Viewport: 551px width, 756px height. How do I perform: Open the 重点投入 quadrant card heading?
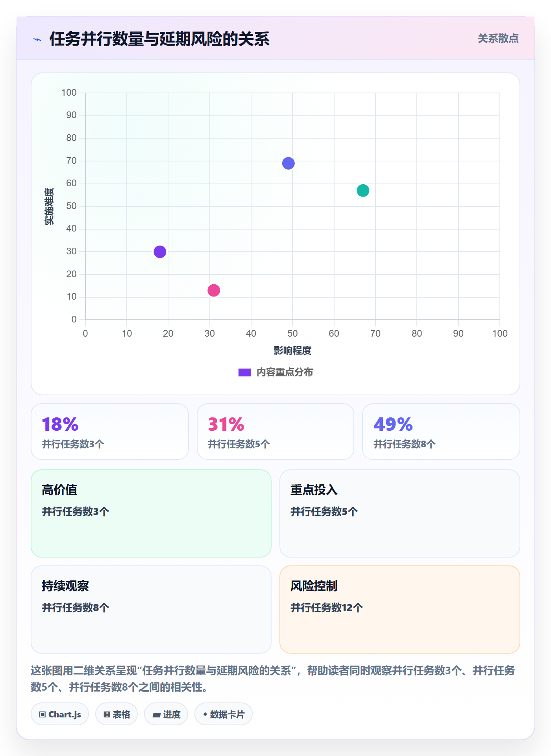point(314,490)
